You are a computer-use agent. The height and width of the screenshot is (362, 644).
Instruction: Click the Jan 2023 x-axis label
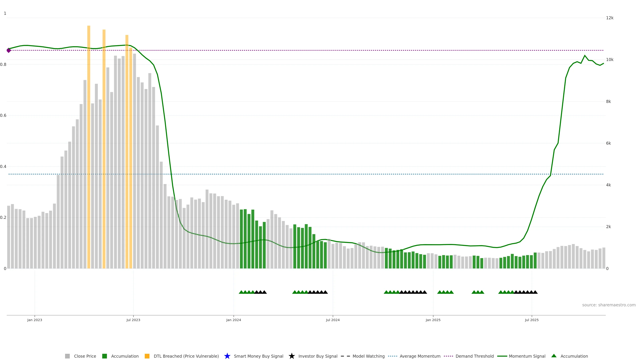[35, 320]
